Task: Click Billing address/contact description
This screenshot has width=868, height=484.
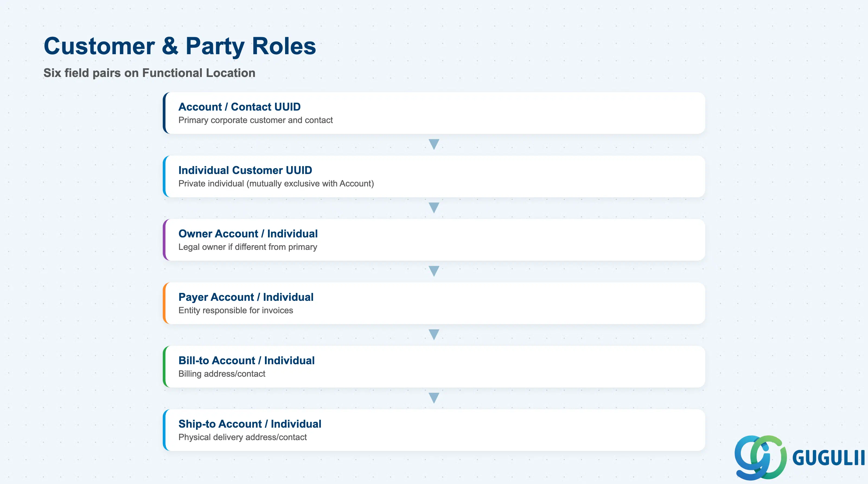Action: point(222,374)
